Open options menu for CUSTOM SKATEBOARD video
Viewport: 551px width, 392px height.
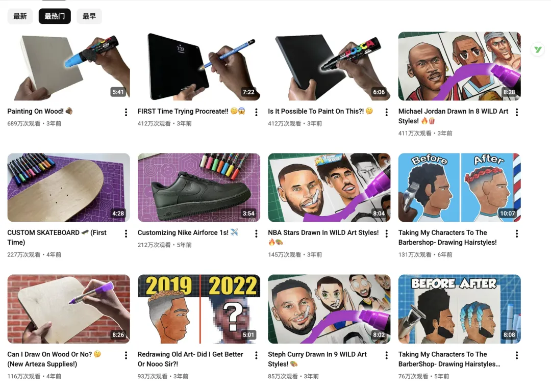126,233
